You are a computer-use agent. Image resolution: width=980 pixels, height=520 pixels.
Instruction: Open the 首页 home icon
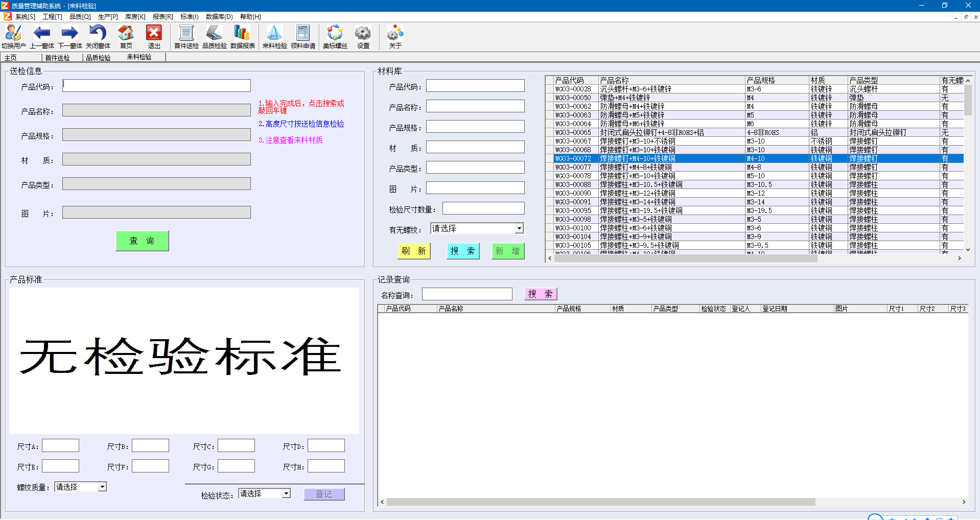(126, 37)
